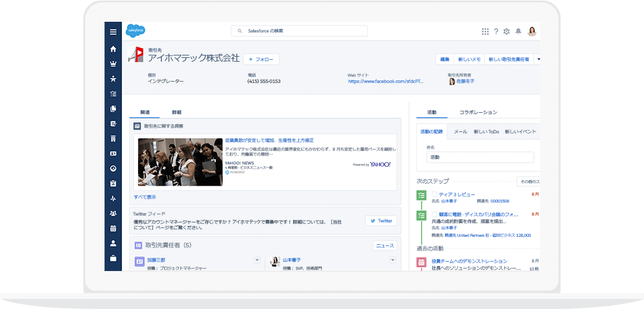
Task: Open the calendar icon in sidebar
Action: (x=113, y=228)
